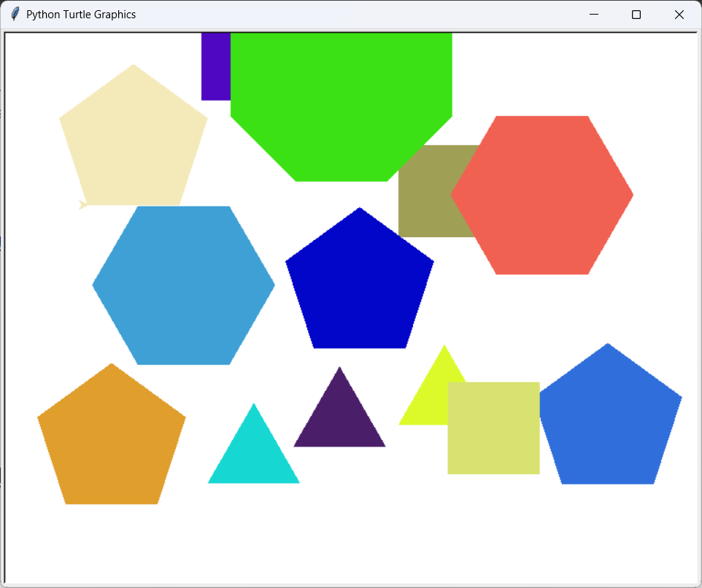This screenshot has height=588, width=702.
Task: Click the red-orange hexagon
Action: point(541,195)
